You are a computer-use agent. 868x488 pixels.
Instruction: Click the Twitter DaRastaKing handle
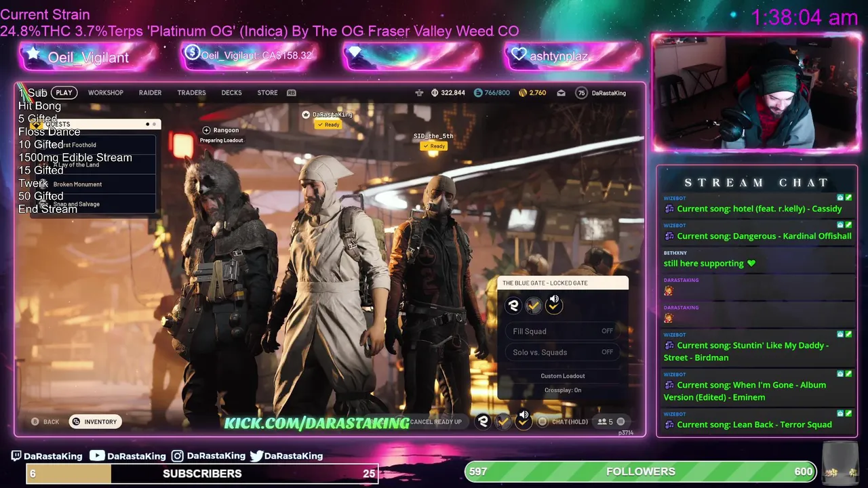[x=286, y=456]
